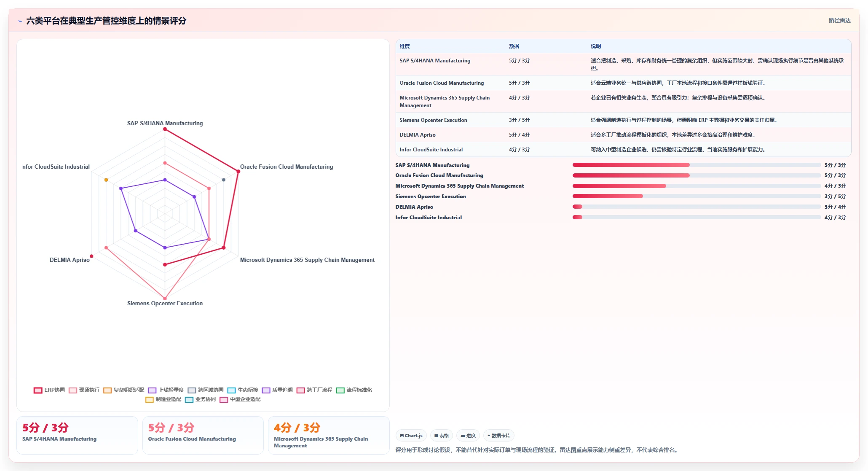This screenshot has width=868, height=471.
Task: Click the DELMIA Apriso radar axis label
Action: click(x=70, y=260)
